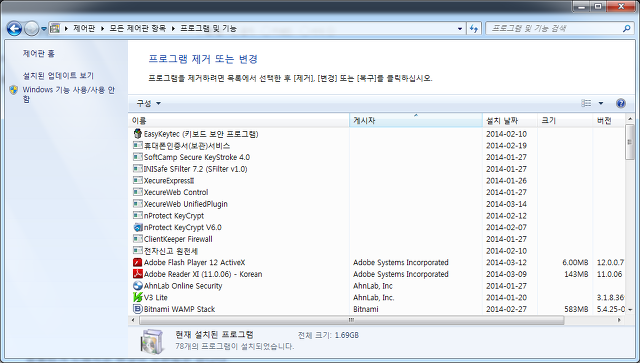Click the Back navigation arrow button

(14, 29)
